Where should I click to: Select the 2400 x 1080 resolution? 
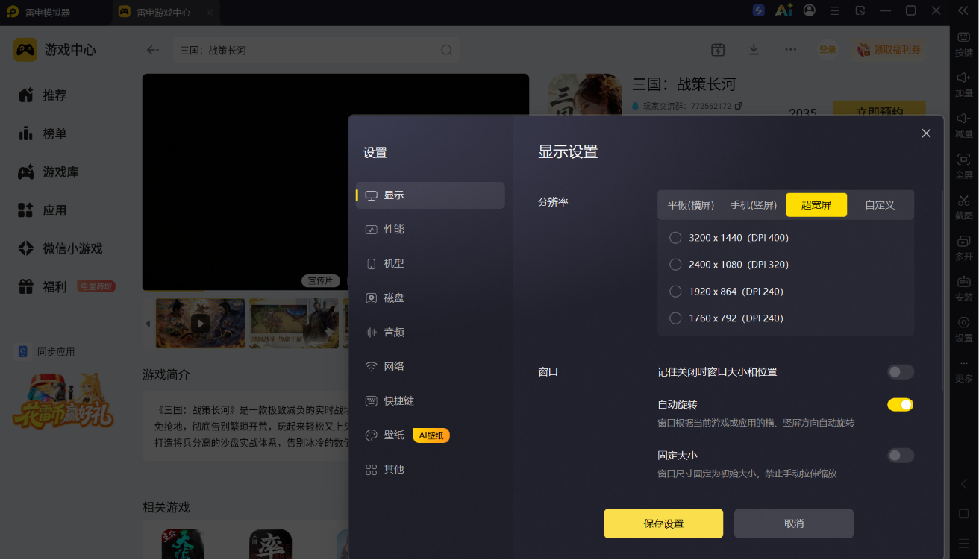[675, 265]
